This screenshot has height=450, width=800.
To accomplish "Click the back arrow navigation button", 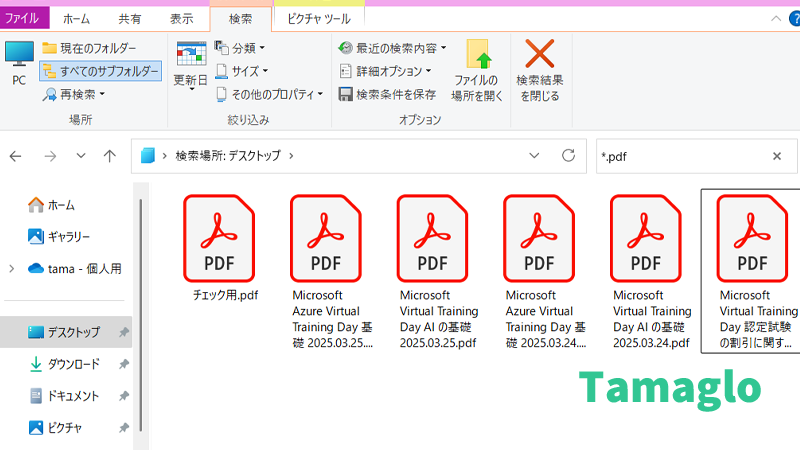I will tap(16, 156).
